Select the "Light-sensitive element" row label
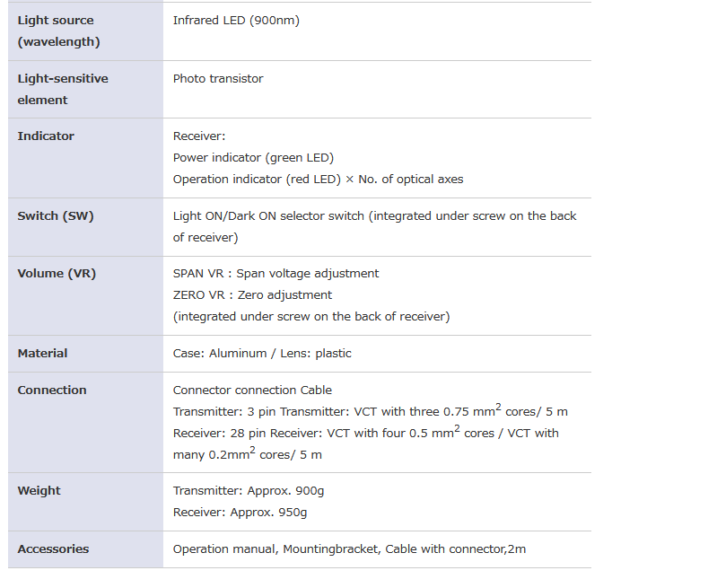Viewport: 717px width, 588px height. click(x=62, y=89)
